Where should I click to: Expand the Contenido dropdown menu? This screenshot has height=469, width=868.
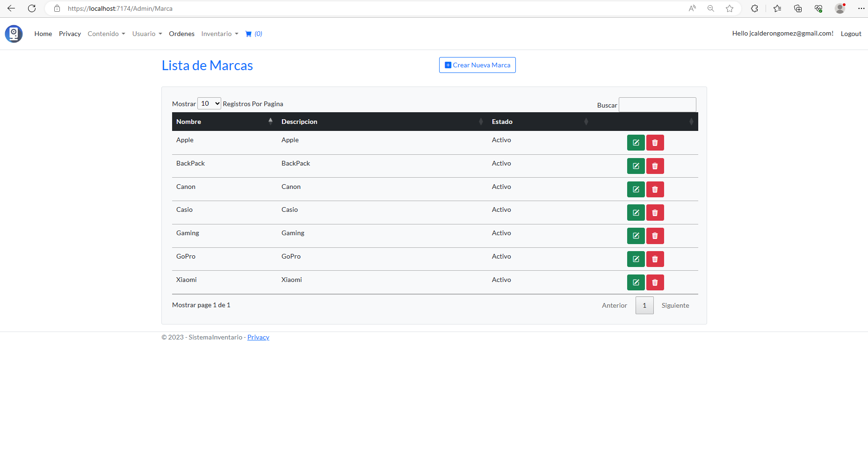[x=106, y=34]
